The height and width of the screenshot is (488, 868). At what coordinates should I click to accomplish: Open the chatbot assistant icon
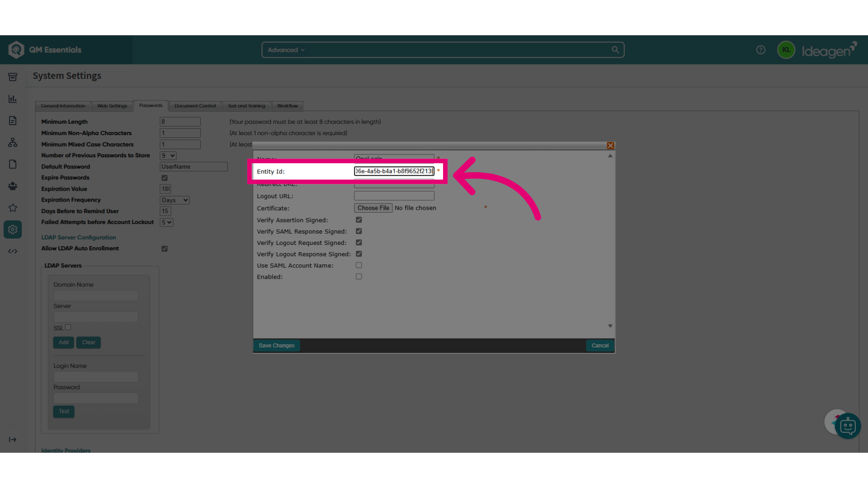tap(848, 426)
